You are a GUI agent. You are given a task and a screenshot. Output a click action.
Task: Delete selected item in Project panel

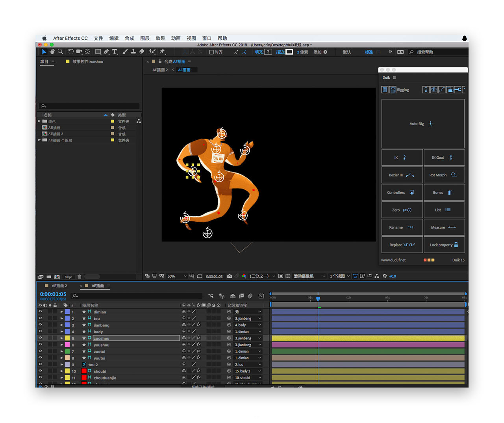click(80, 277)
